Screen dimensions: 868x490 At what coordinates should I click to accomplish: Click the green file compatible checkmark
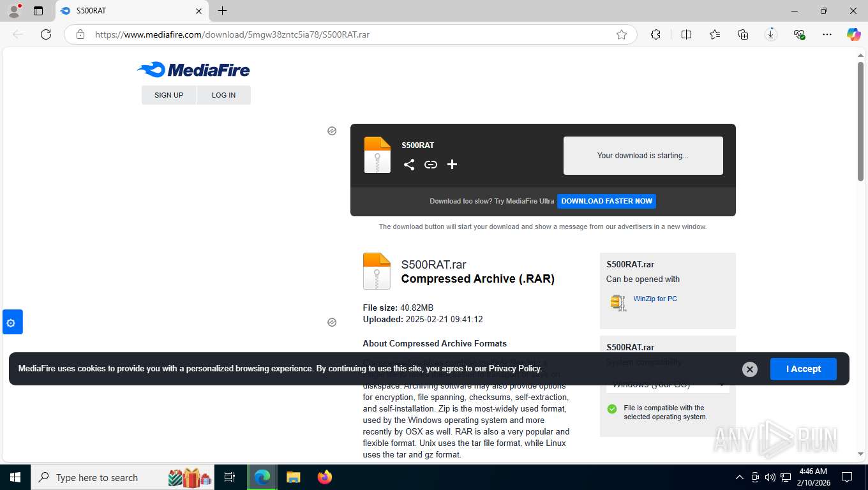(x=612, y=409)
